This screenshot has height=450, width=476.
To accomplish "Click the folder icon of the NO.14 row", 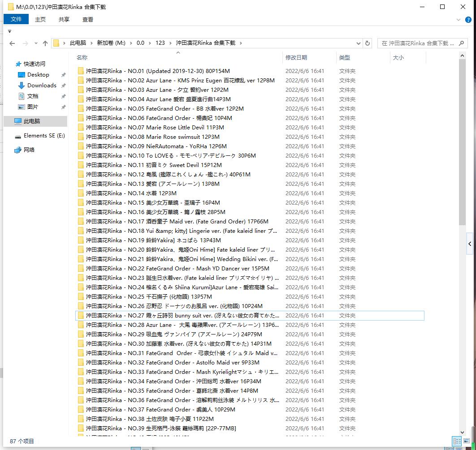I will click(80, 193).
